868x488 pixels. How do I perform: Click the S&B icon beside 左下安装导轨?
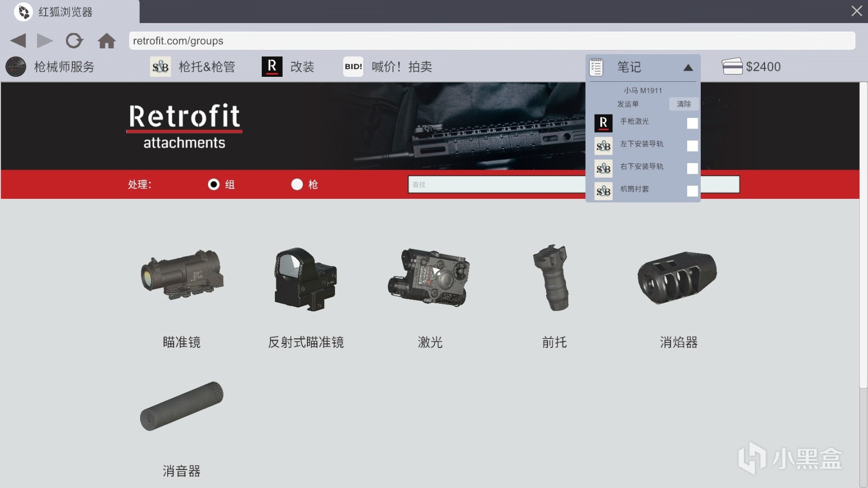603,146
